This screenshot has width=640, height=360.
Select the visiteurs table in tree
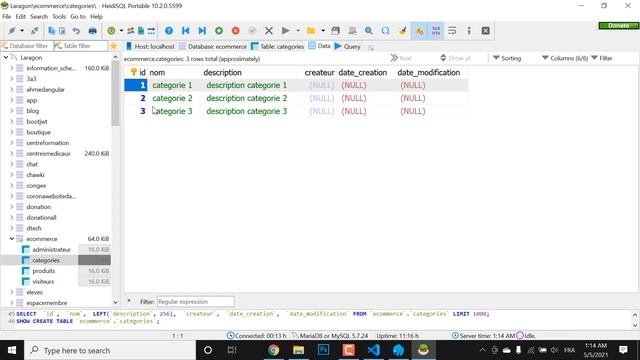tap(43, 282)
